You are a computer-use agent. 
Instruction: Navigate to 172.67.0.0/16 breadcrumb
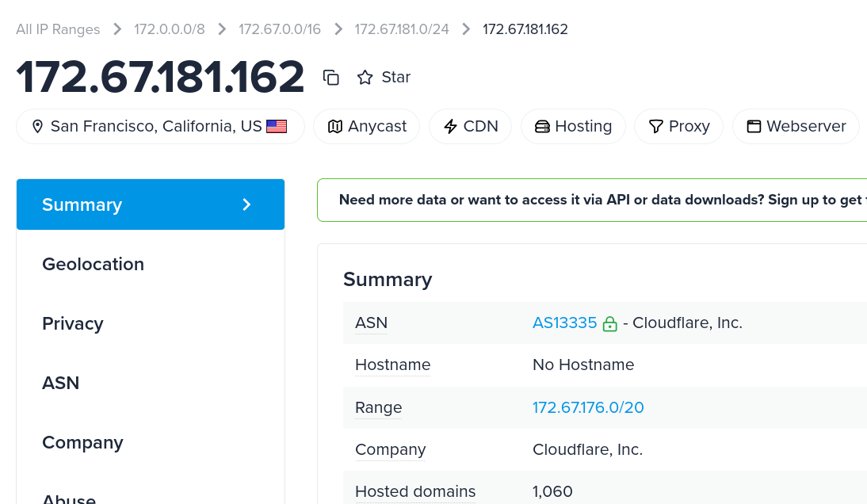tap(280, 29)
